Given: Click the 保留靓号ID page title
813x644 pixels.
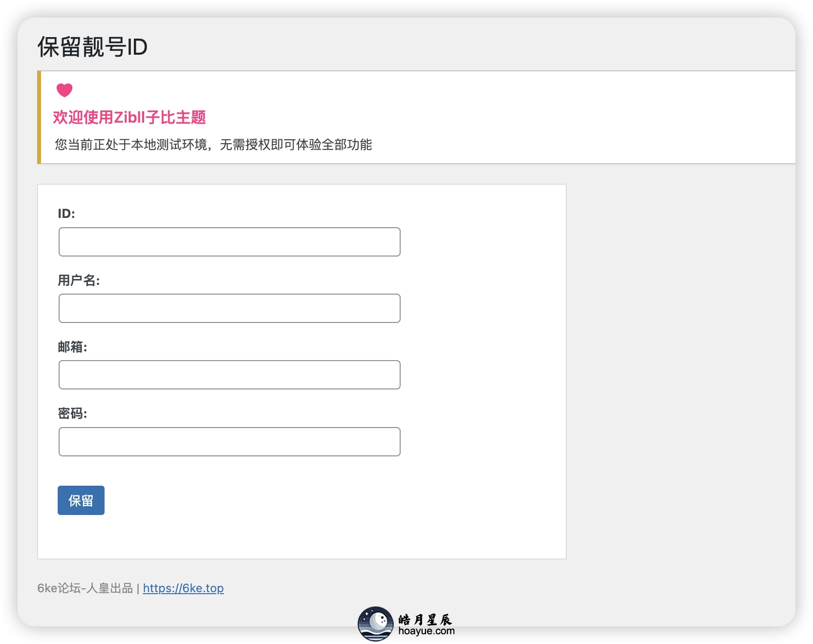Looking at the screenshot, I should click(92, 47).
